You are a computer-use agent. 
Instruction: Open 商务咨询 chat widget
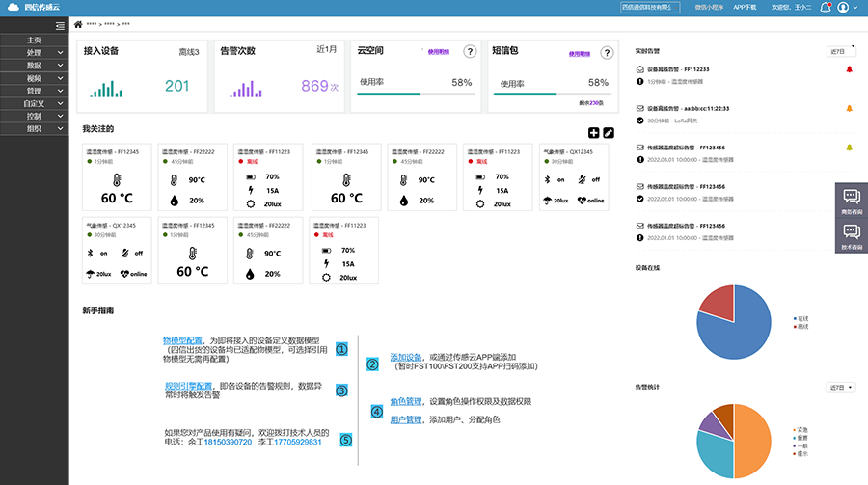(852, 200)
